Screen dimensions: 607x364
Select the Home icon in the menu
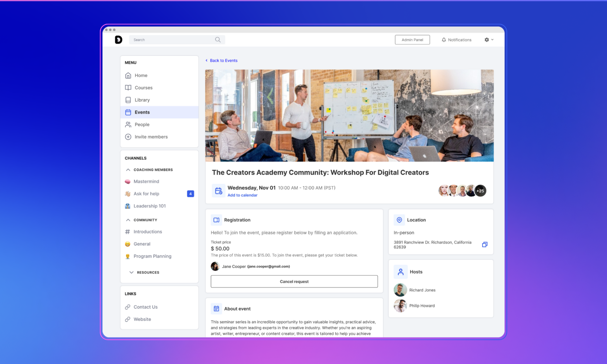pos(128,75)
